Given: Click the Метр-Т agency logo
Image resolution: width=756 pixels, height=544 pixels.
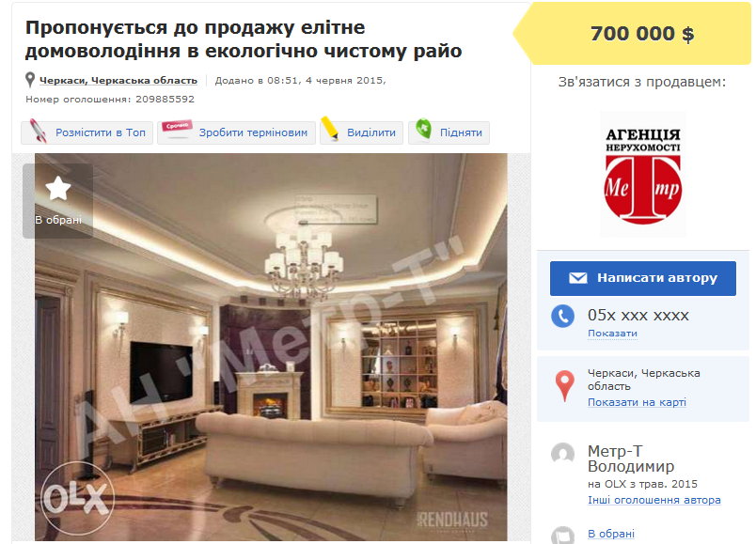Looking at the screenshot, I should tap(643, 175).
